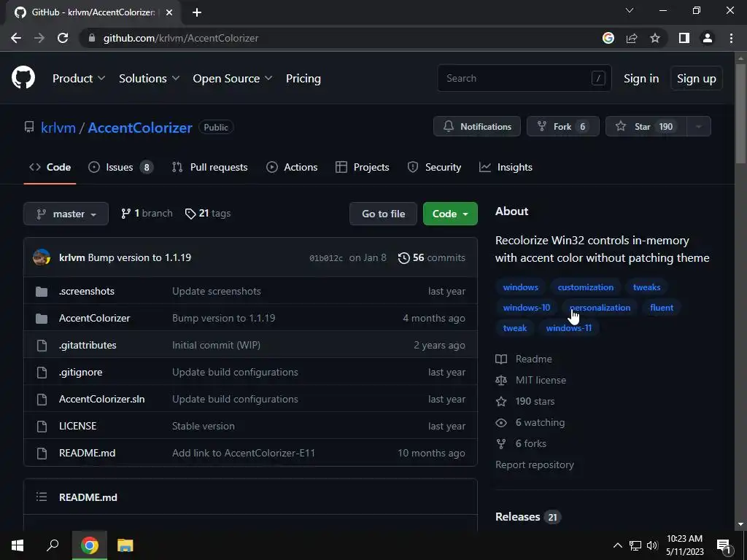Star the repository

[x=646, y=126]
